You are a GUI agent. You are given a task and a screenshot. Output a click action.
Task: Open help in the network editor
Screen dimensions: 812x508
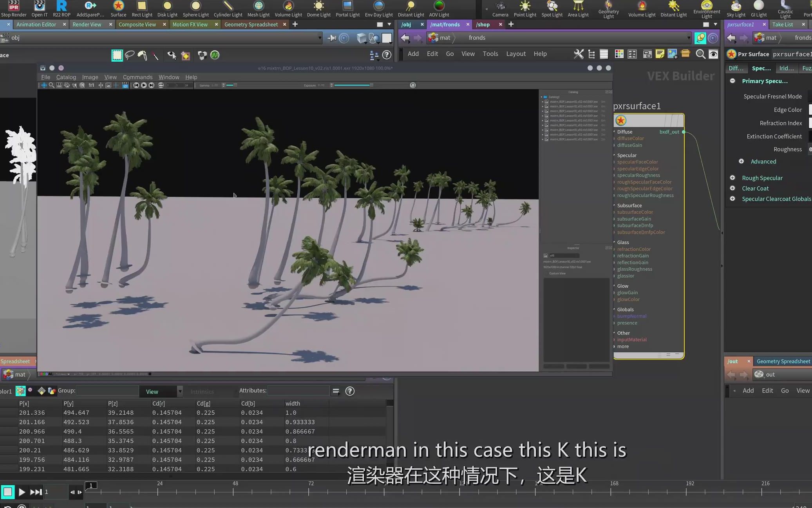click(x=540, y=54)
